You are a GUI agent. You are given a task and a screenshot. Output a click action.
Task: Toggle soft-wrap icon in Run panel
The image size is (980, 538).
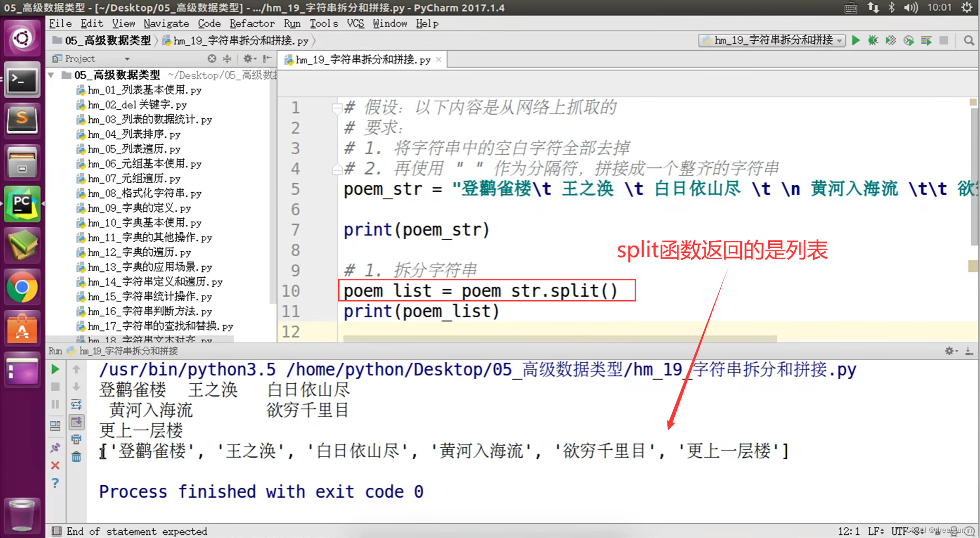click(76, 404)
